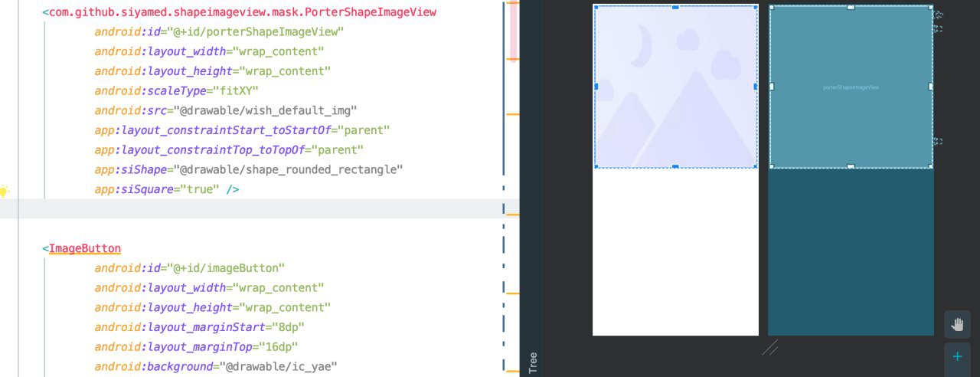
Task: Click design view top edge constraint handle
Action: pos(675,7)
